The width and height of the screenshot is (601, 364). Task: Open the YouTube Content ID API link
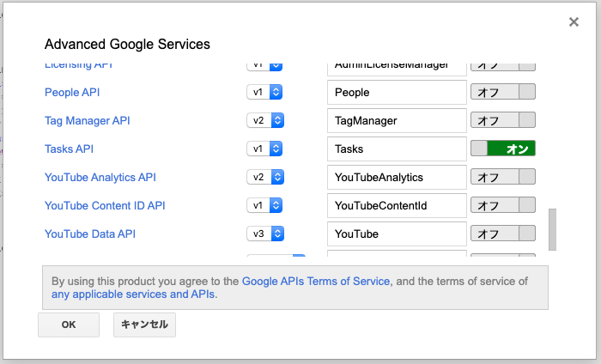click(x=105, y=206)
